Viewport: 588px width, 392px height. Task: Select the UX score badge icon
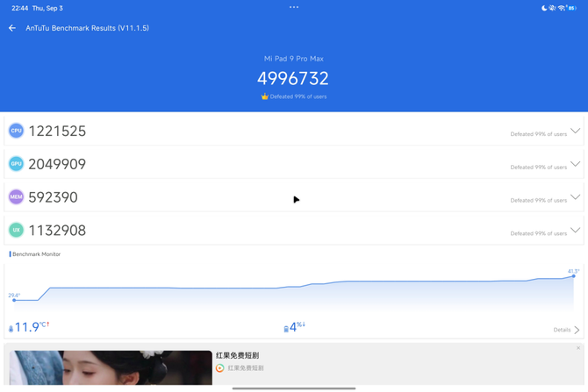click(16, 230)
